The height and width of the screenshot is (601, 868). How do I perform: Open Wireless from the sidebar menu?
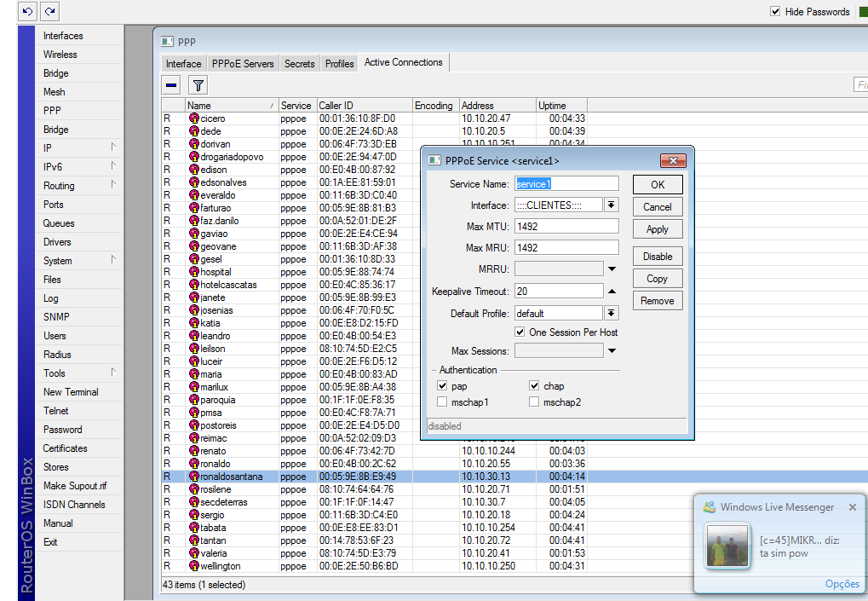tap(60, 55)
